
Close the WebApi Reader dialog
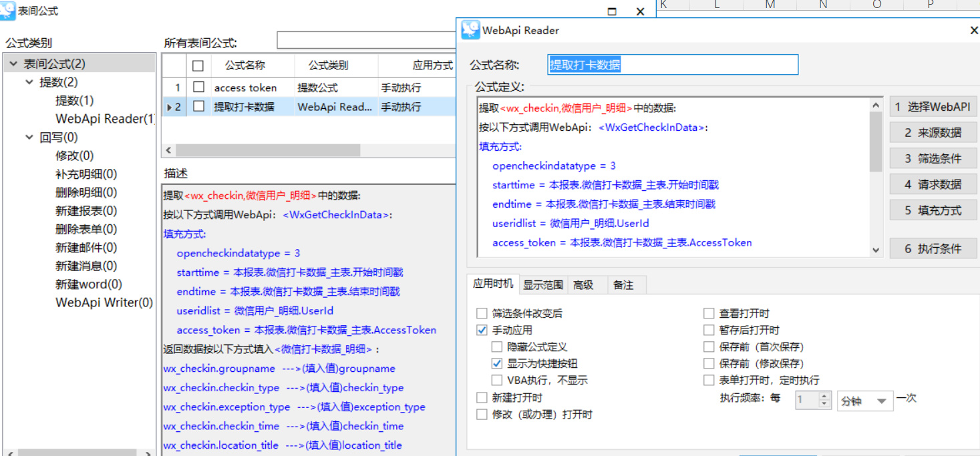[x=973, y=31]
